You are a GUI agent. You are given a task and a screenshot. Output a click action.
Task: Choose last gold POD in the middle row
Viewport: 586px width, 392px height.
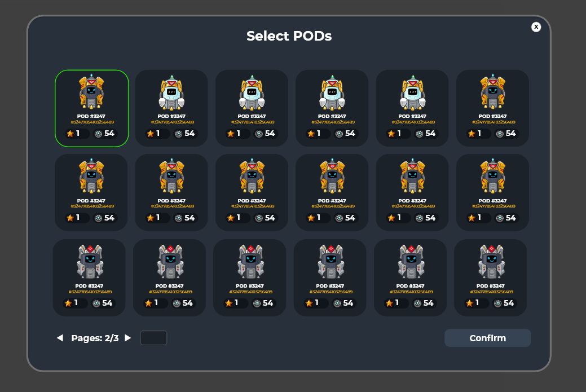pyautogui.click(x=492, y=192)
